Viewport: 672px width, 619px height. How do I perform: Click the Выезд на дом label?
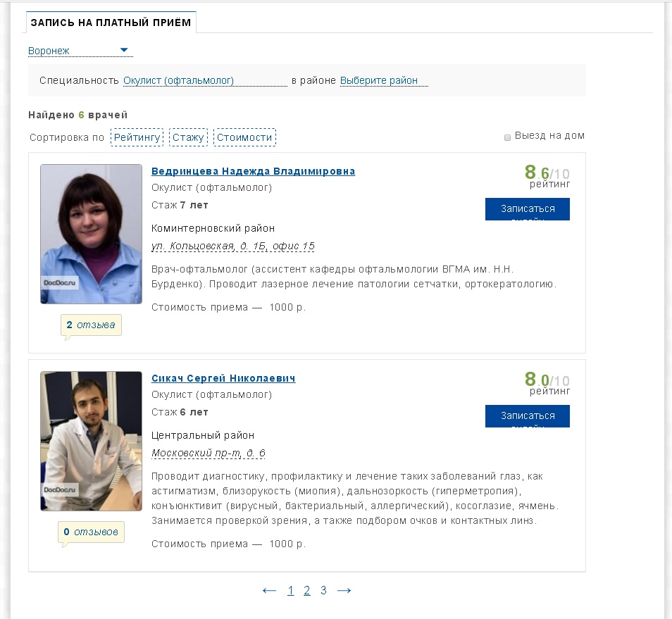pyautogui.click(x=549, y=136)
